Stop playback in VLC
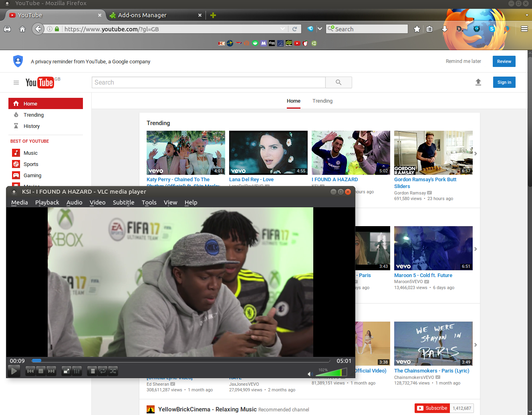 pos(41,371)
